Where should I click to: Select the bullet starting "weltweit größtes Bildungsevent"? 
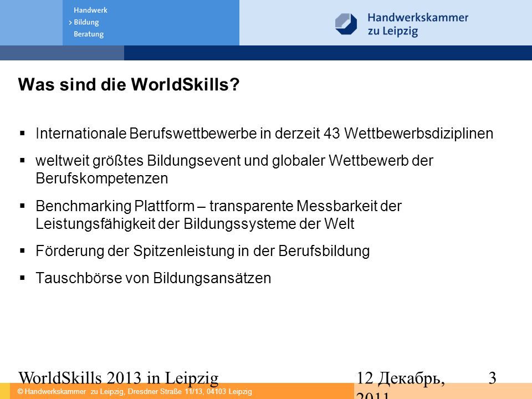234,170
